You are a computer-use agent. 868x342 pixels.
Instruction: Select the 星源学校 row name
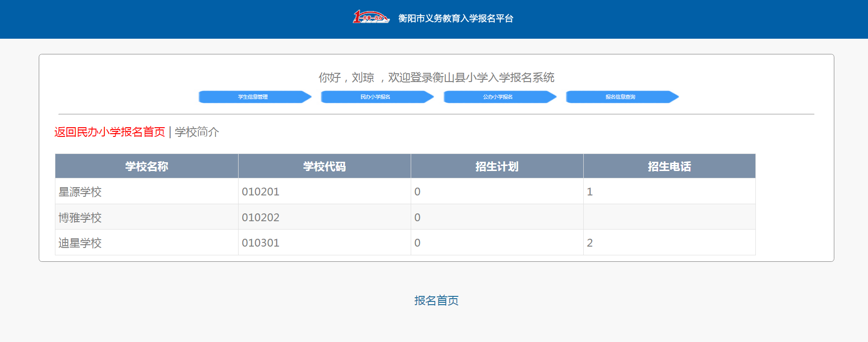(80, 192)
